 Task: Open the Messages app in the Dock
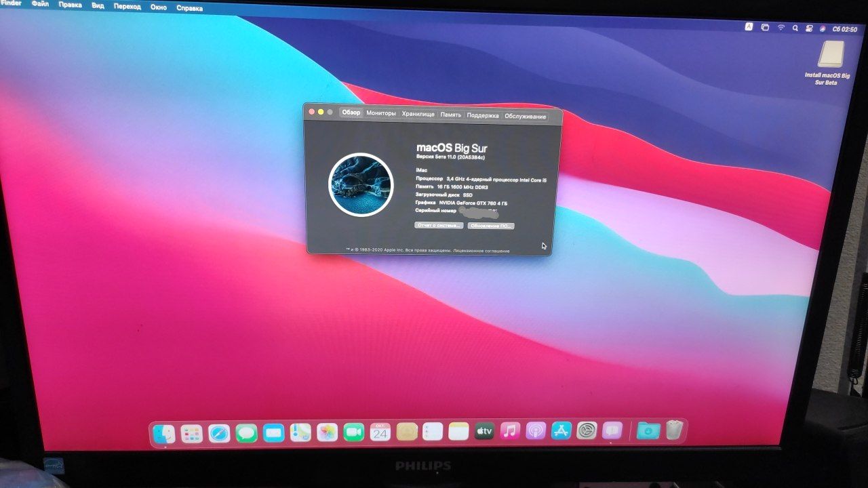(246, 432)
